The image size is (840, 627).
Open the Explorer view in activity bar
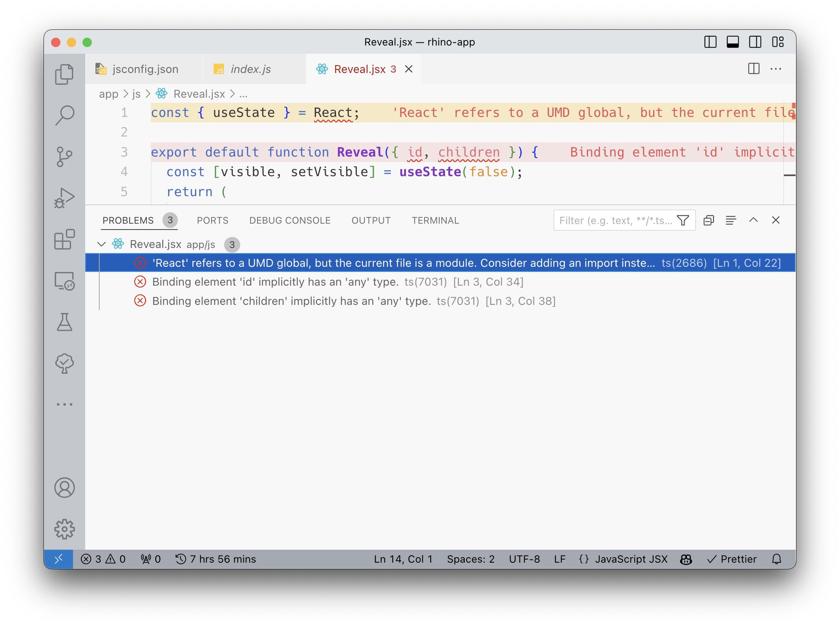tap(64, 74)
